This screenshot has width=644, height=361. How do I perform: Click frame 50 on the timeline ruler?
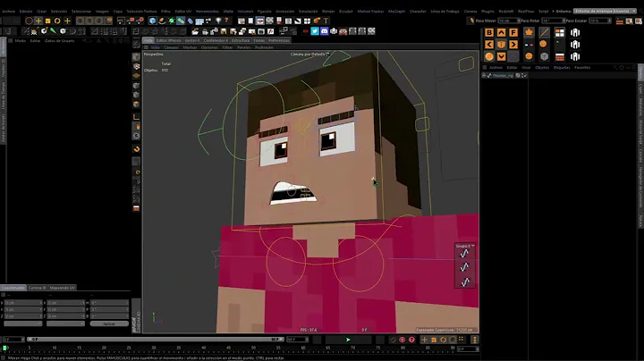[253, 348]
